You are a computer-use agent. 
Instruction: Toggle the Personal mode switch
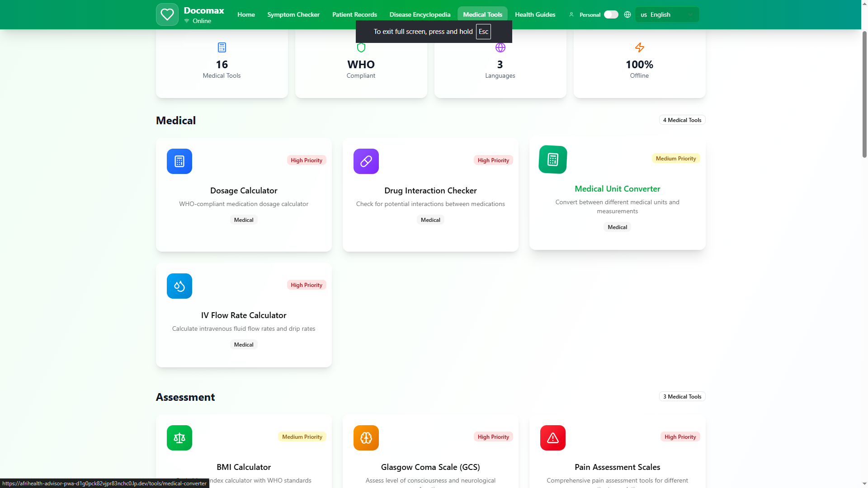click(x=611, y=14)
